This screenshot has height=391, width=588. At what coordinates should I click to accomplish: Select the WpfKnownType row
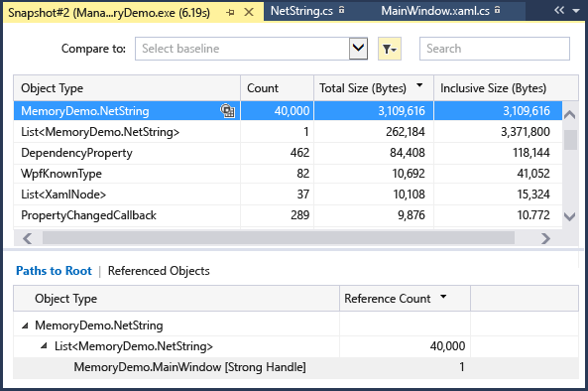pos(288,174)
